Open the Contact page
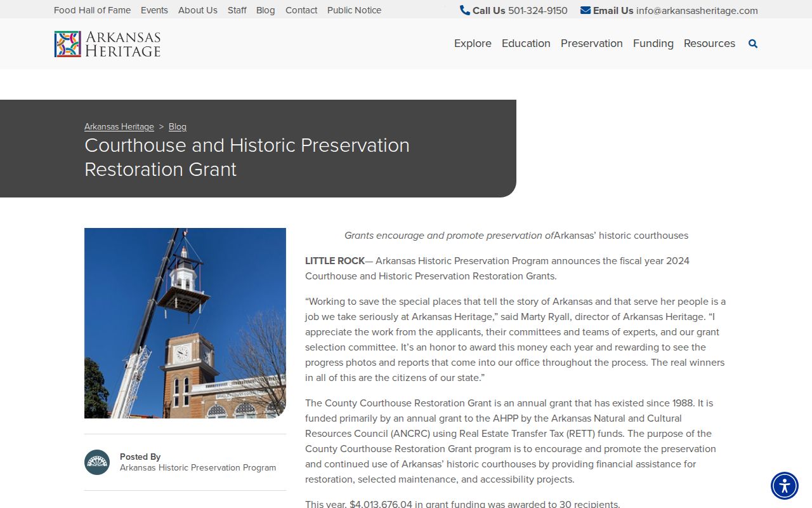Screen dimensions: 812x508 (301, 10)
